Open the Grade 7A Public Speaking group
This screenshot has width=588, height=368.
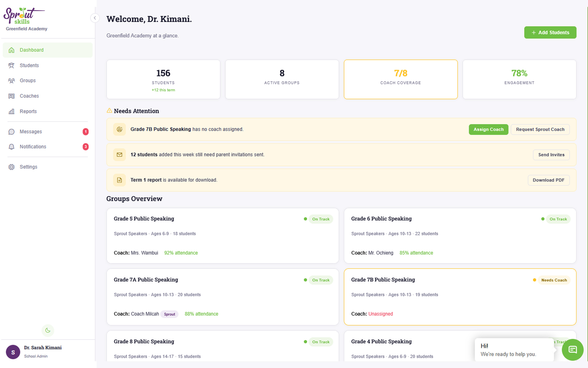coord(223,297)
